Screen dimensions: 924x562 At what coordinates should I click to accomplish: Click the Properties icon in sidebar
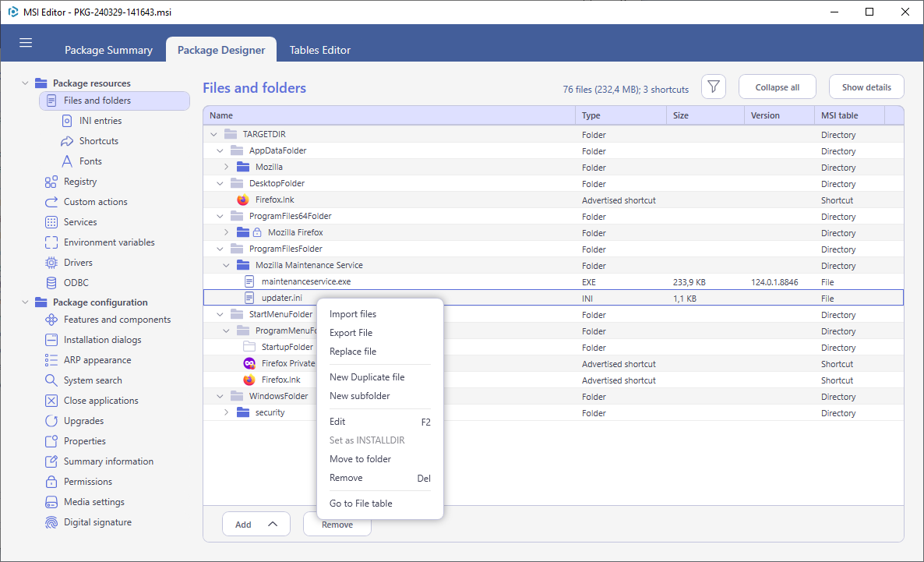[51, 441]
